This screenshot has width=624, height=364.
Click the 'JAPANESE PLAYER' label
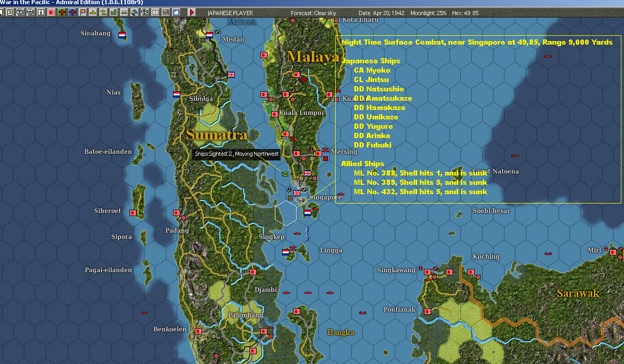click(x=230, y=12)
